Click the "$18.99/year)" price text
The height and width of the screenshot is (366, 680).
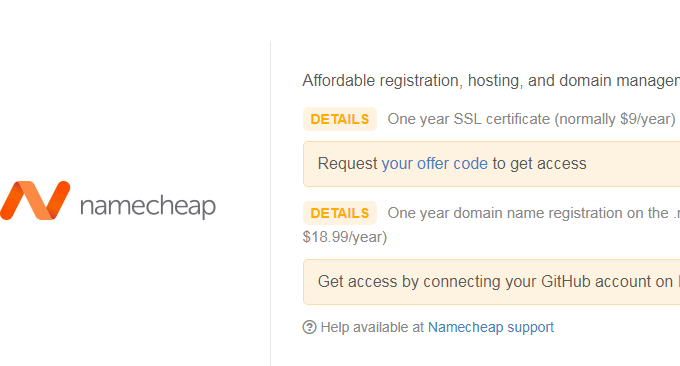point(345,237)
